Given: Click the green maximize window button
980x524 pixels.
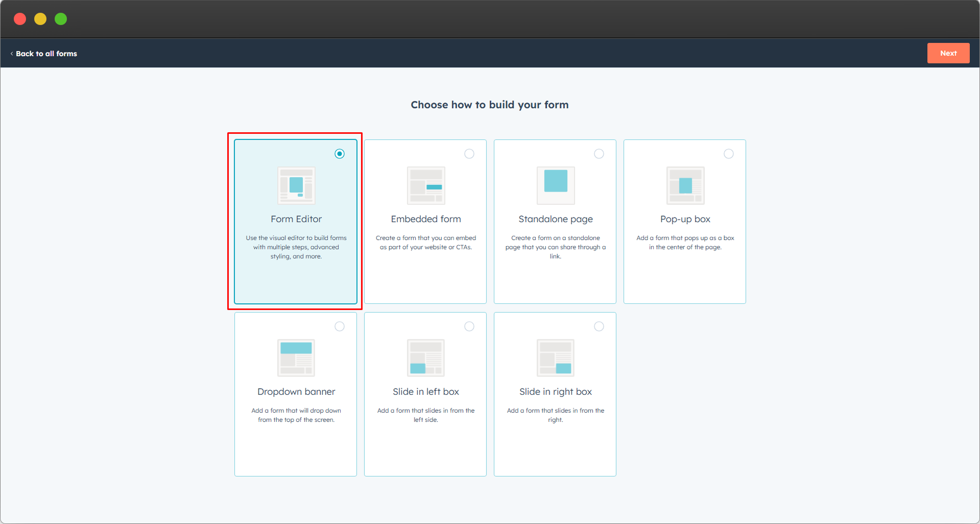Looking at the screenshot, I should [61, 19].
